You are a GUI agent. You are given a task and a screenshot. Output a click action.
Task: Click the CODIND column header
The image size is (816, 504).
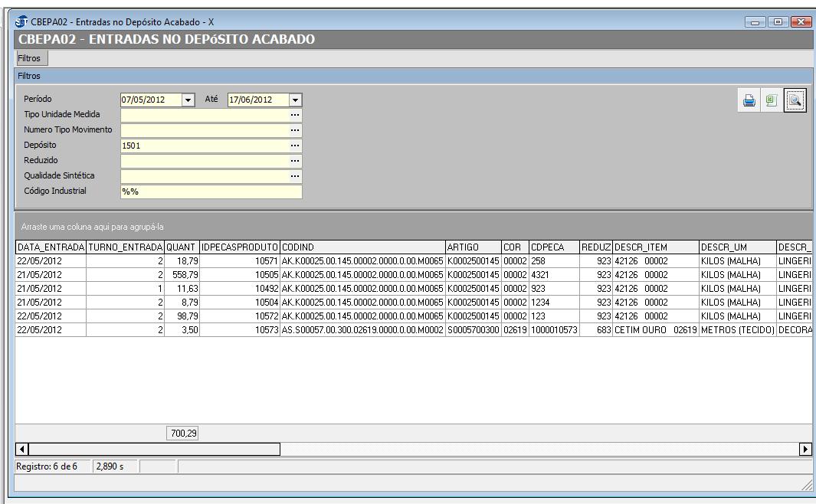(x=362, y=247)
